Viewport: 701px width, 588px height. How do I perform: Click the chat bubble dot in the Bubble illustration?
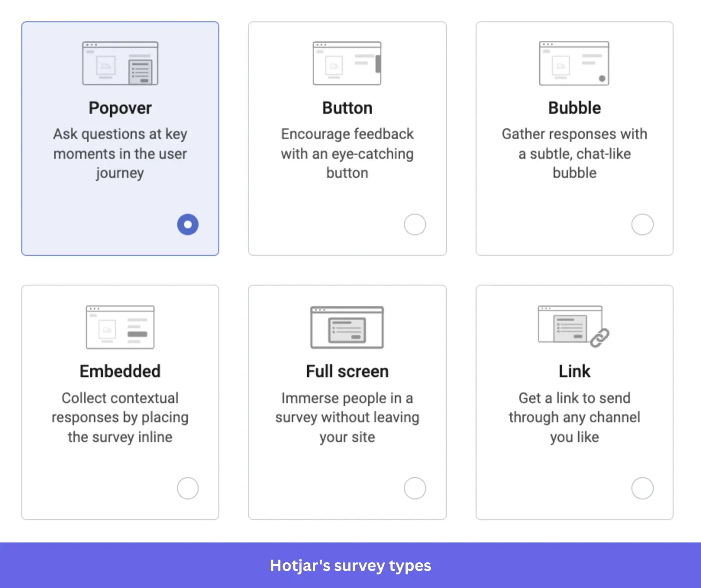pyautogui.click(x=602, y=78)
